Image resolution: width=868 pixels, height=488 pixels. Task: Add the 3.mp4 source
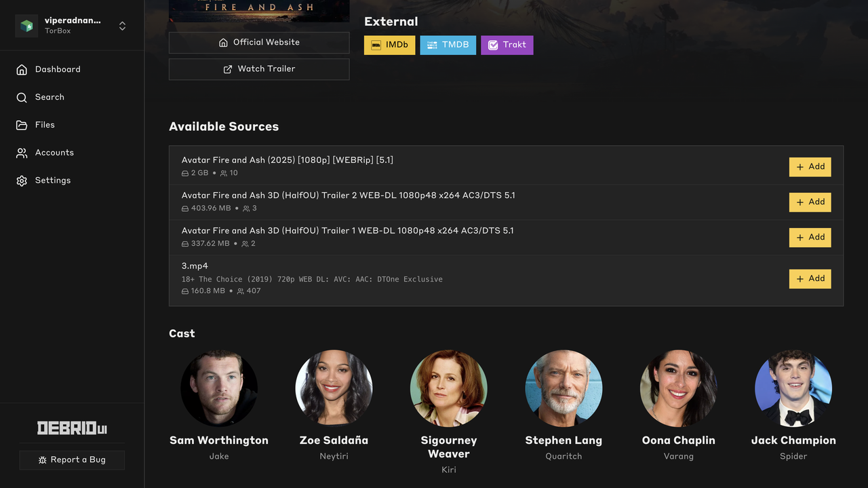[810, 279]
